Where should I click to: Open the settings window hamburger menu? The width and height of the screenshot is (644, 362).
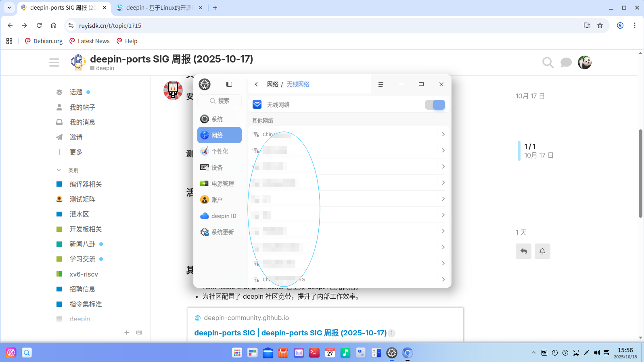[x=381, y=84]
